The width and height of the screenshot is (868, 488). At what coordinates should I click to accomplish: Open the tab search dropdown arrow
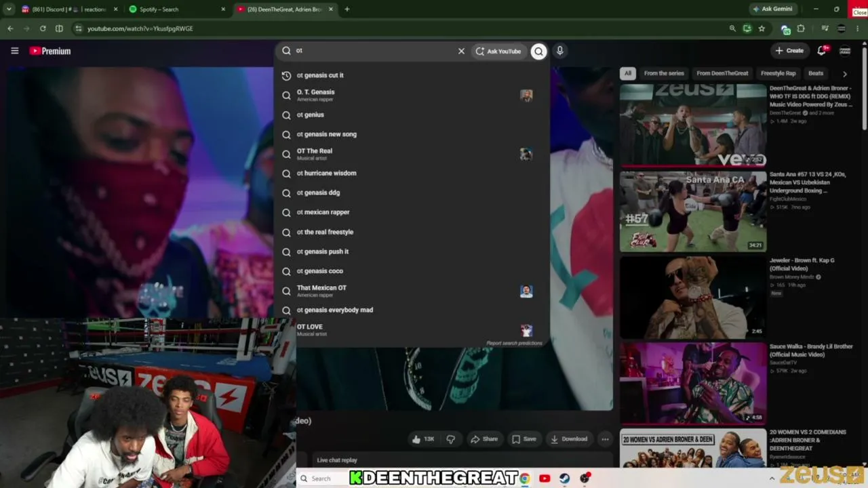click(9, 9)
